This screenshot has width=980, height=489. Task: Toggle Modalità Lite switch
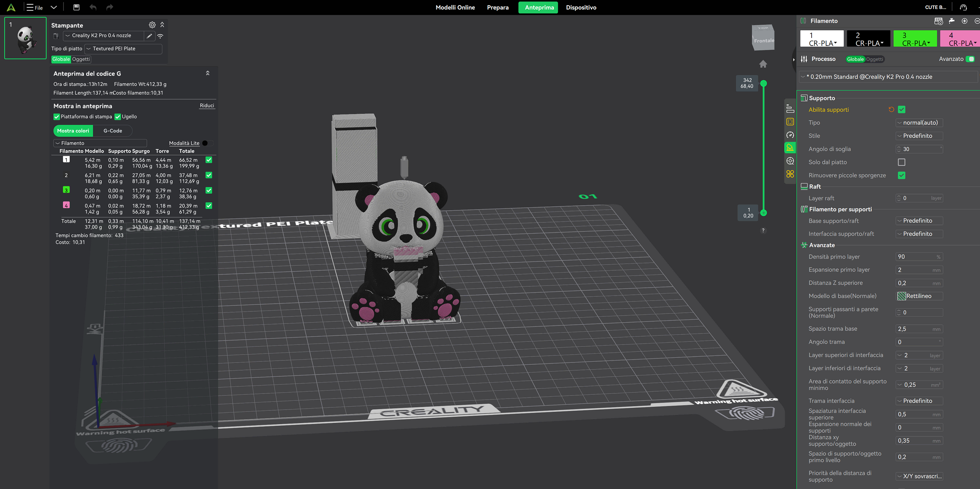click(207, 143)
